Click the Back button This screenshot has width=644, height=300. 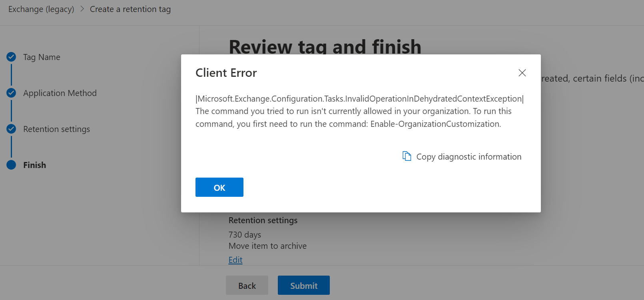[x=247, y=285]
